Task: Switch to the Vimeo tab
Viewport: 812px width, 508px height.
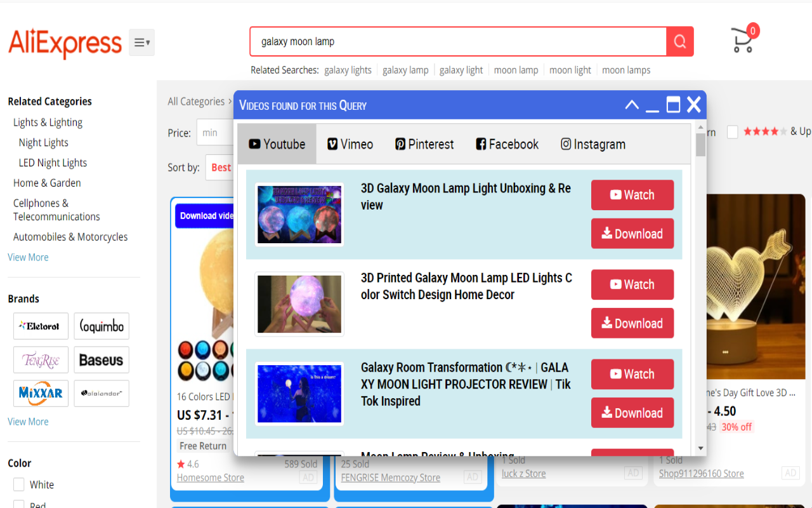Action: [350, 144]
